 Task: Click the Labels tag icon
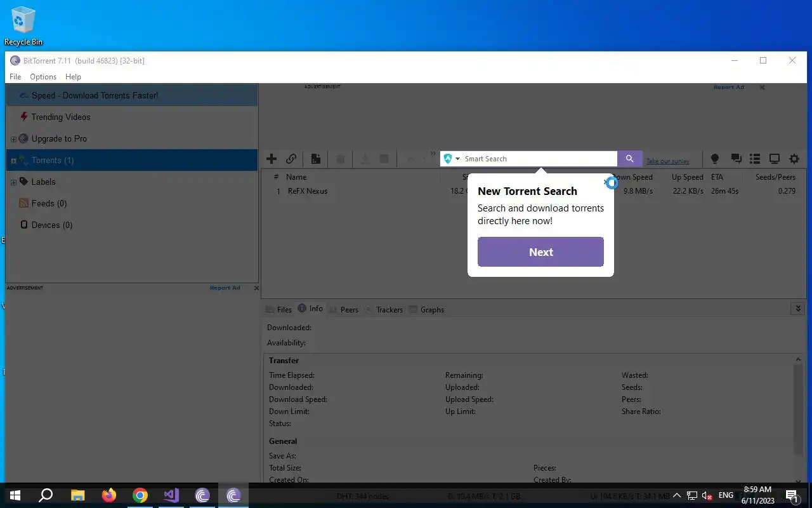23,182
